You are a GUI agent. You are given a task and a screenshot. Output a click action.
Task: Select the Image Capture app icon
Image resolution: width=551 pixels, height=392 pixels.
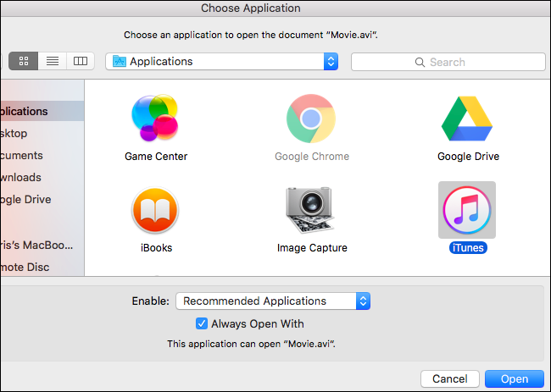(311, 211)
